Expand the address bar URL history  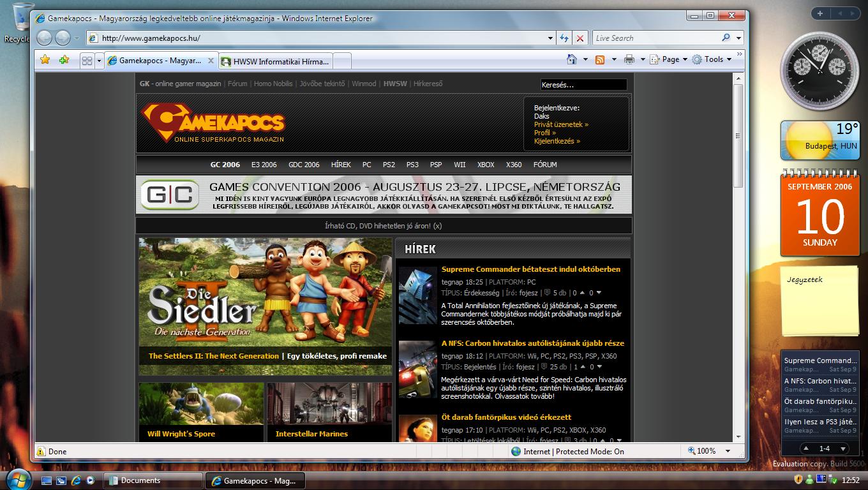(550, 38)
